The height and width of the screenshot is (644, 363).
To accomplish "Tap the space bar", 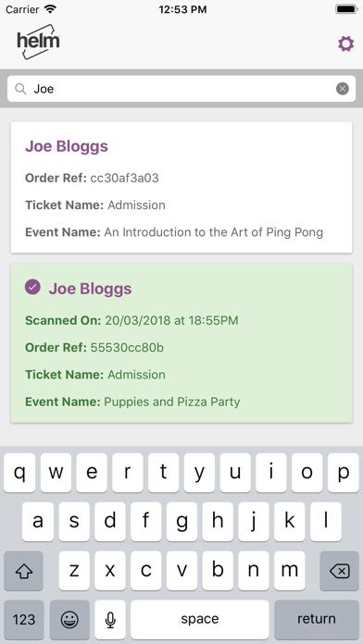I will [200, 619].
